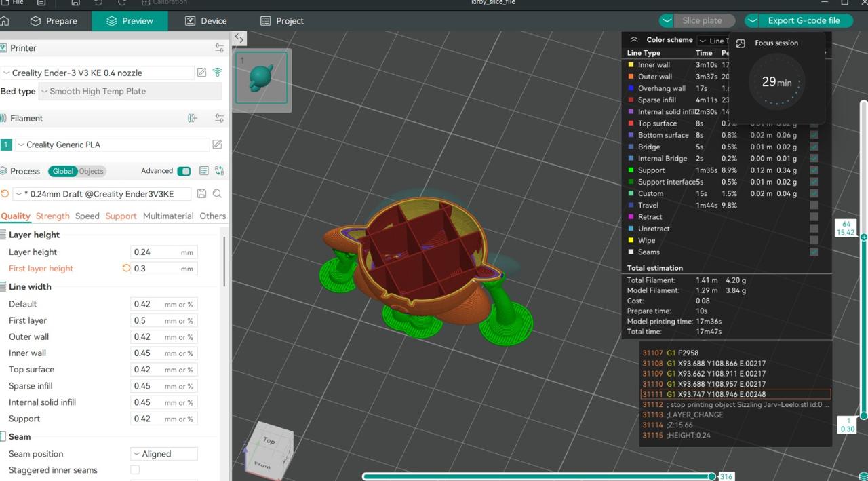Open the Slice plate dropdown arrow

667,20
